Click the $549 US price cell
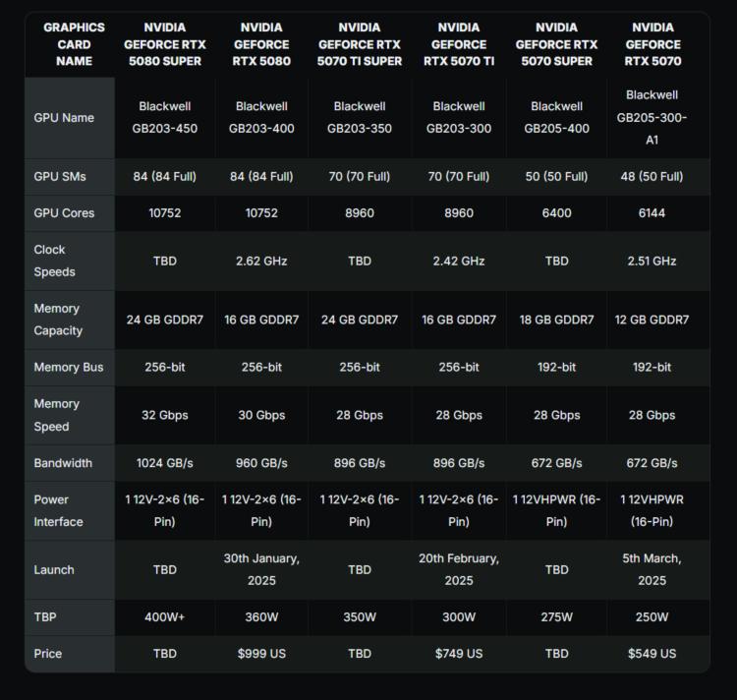 (652, 654)
